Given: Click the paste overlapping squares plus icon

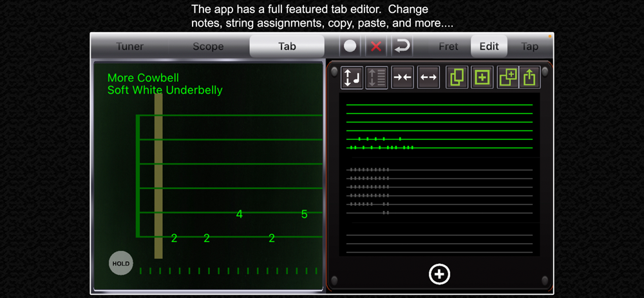Looking at the screenshot, I should [507, 77].
